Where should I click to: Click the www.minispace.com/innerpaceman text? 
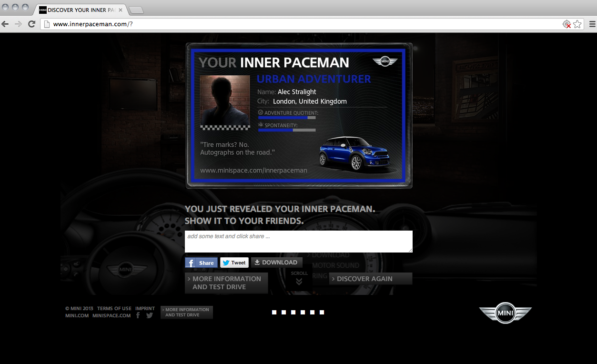pyautogui.click(x=253, y=170)
